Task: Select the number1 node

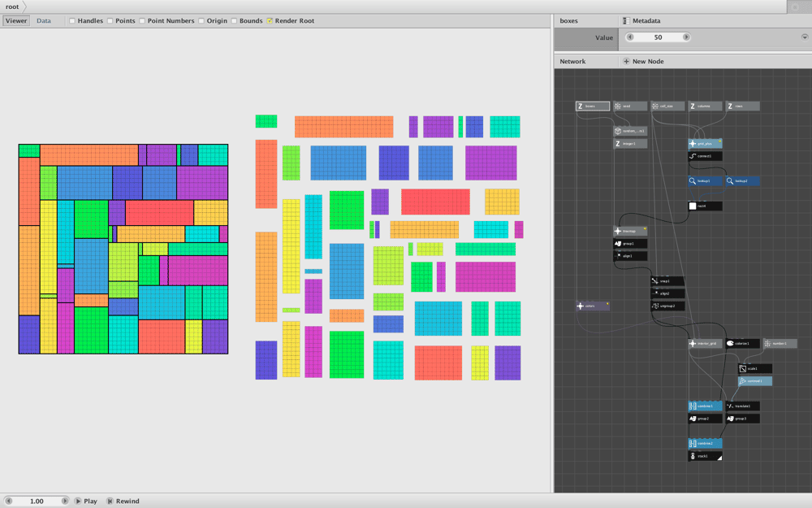Action: pos(780,343)
